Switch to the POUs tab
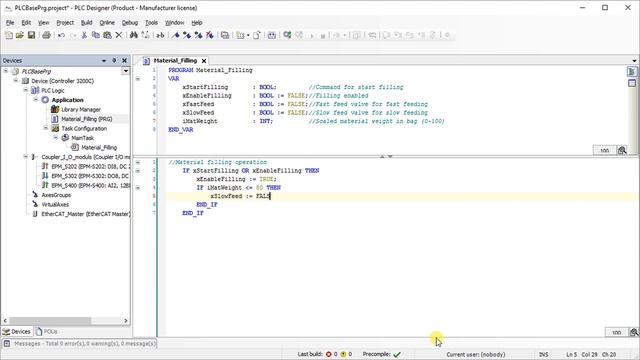Image resolution: width=640 pixels, height=360 pixels. pos(47,332)
